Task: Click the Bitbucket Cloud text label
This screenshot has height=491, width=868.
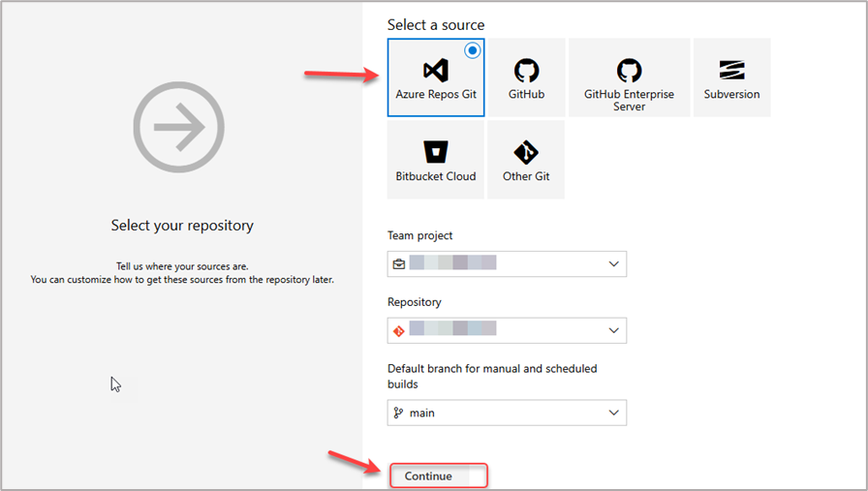Action: (436, 176)
